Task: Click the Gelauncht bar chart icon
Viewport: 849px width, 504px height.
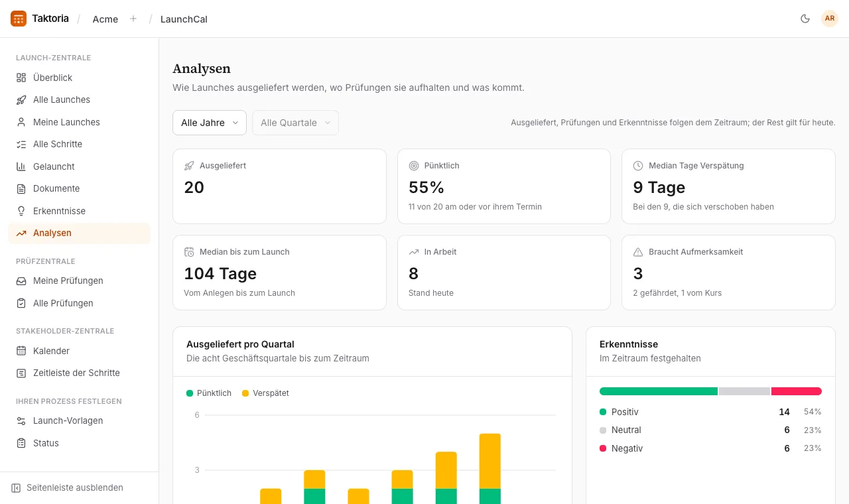Action: [21, 166]
